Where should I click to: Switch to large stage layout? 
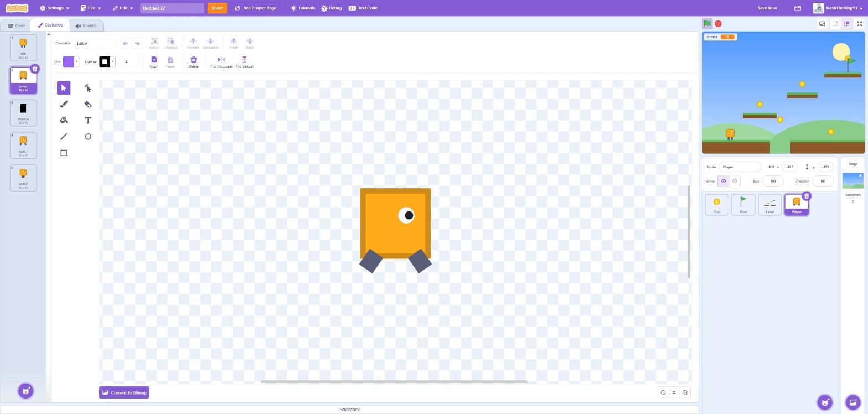tap(846, 24)
